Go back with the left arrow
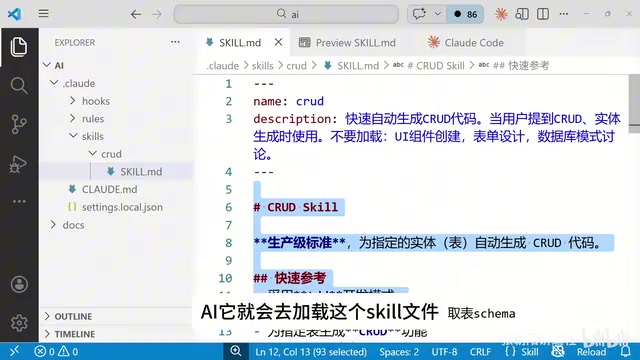Viewport: 640px width, 360px height. tap(136, 15)
